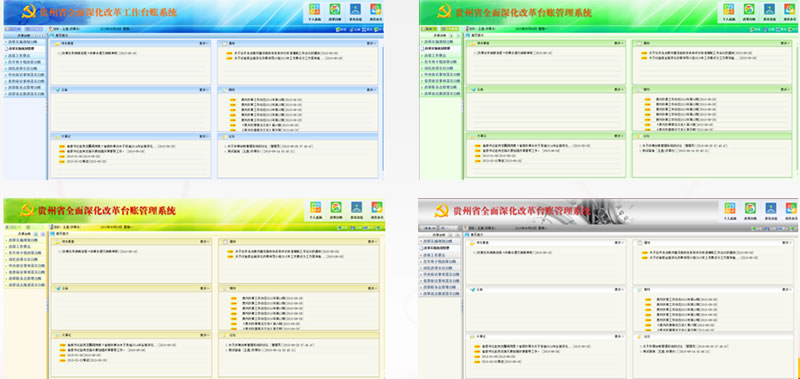The image size is (800, 379).
Task: Open the green circular ledger icon in yellow-theme window
Action: (336, 207)
